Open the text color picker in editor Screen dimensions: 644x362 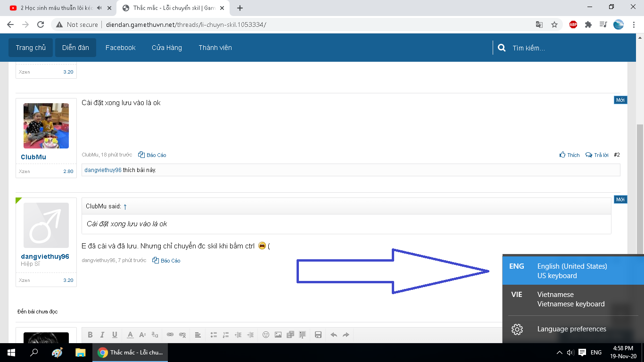(x=131, y=335)
